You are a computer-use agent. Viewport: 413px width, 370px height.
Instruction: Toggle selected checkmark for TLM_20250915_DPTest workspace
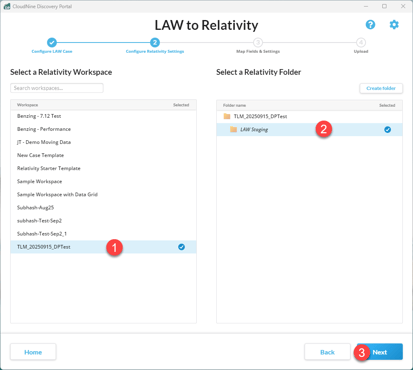coord(181,247)
